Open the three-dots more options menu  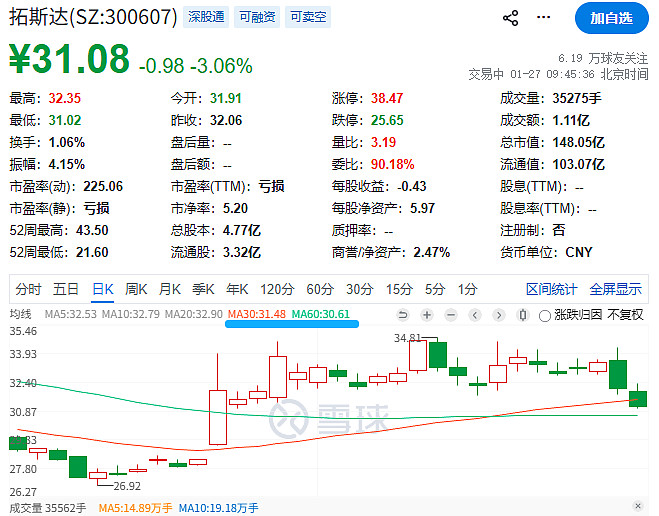[x=543, y=17]
